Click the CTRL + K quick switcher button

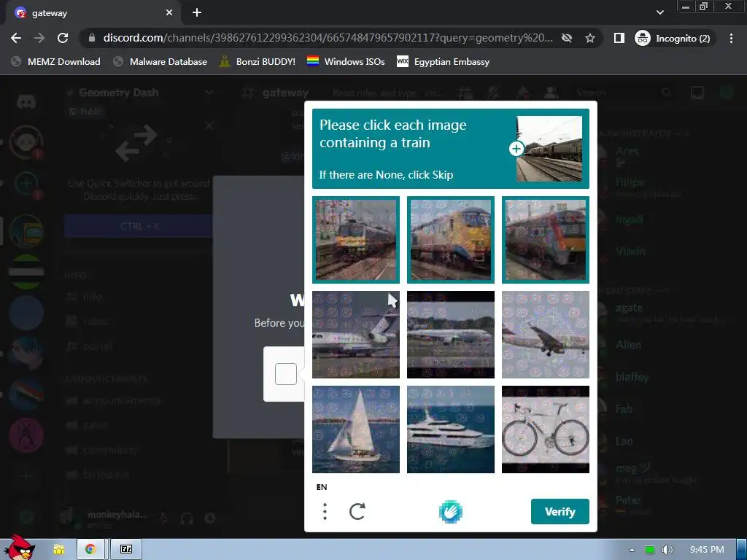click(x=139, y=226)
